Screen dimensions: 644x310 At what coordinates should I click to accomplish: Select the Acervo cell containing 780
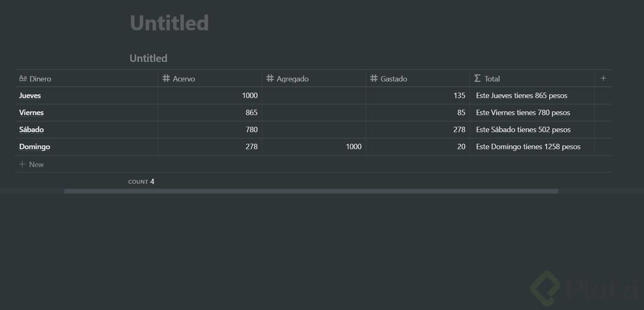[x=210, y=130]
